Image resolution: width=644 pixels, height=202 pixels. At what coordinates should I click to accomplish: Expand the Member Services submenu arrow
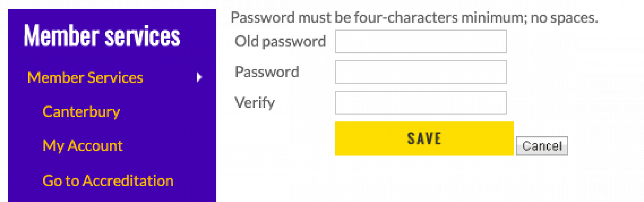click(x=199, y=77)
